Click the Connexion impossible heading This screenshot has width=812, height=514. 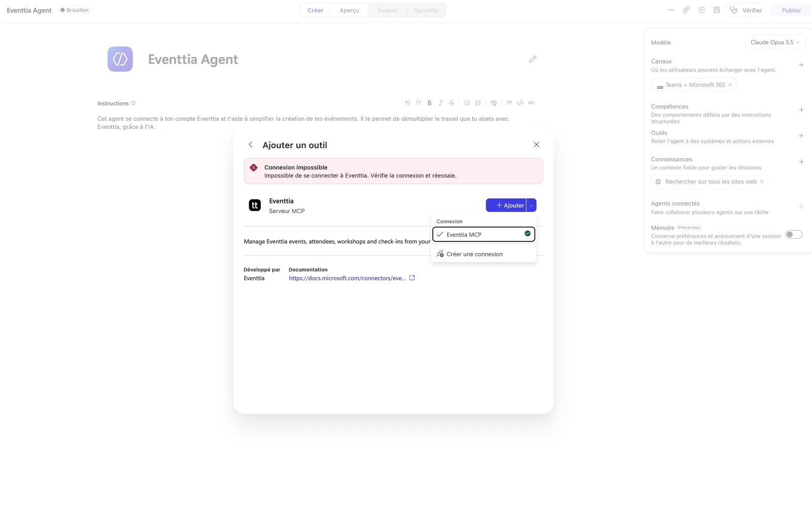(x=296, y=167)
